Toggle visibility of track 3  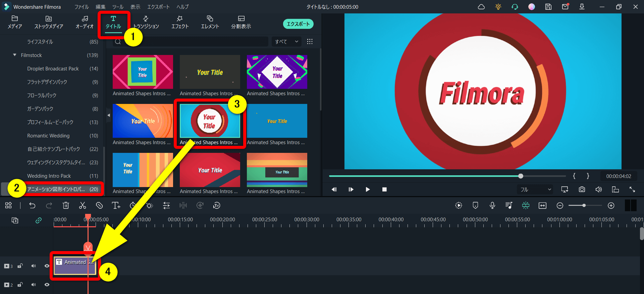(47, 266)
